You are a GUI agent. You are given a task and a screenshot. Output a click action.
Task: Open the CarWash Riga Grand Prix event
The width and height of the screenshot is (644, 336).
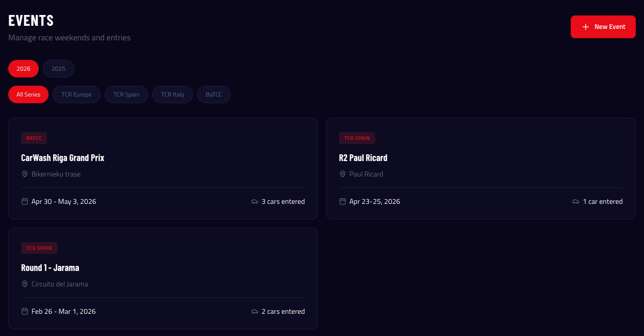tap(62, 158)
